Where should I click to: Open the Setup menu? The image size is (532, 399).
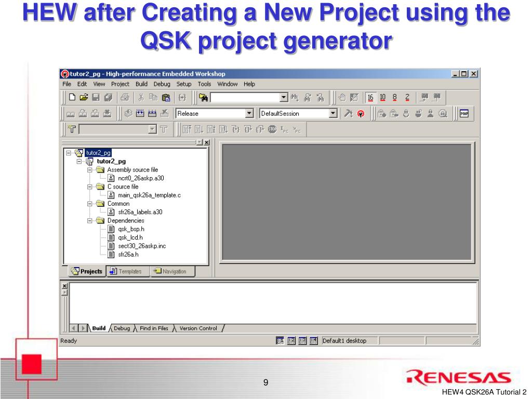183,84
